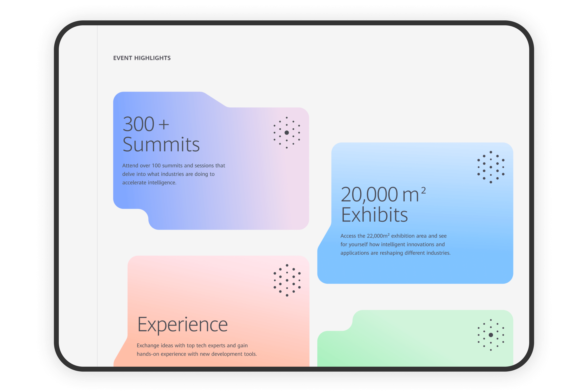Click "hands-on experience with new development tools." line
The image size is (588, 392).
click(x=196, y=354)
